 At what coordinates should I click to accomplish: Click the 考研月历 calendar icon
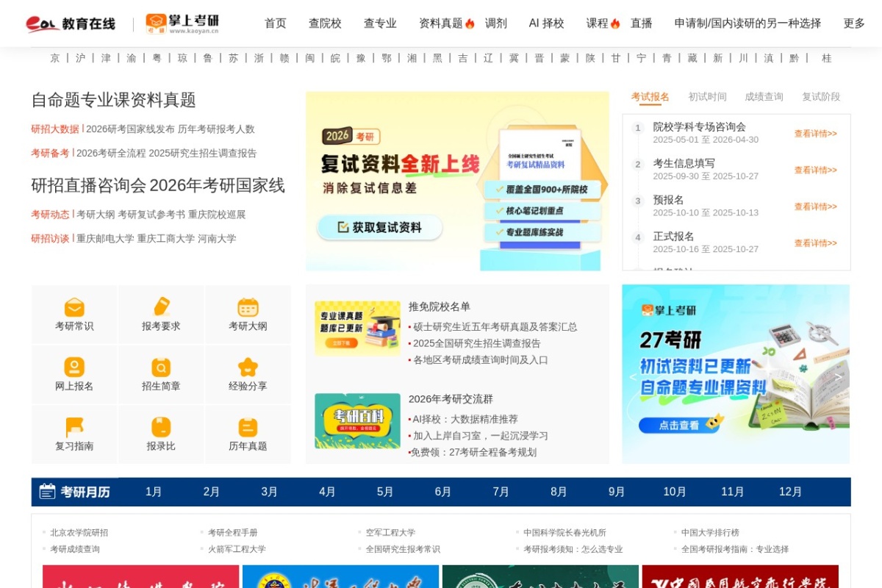pos(47,492)
